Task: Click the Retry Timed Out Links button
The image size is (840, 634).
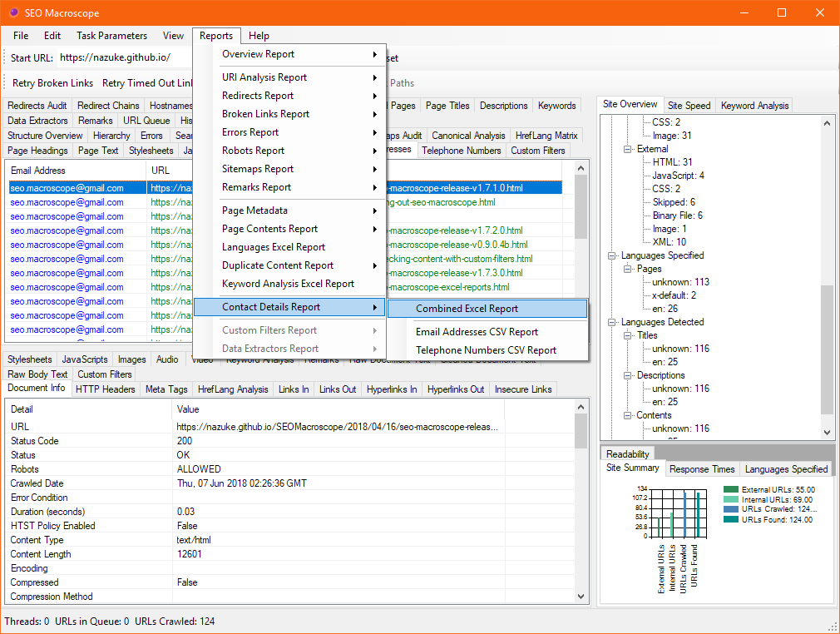Action: click(146, 83)
